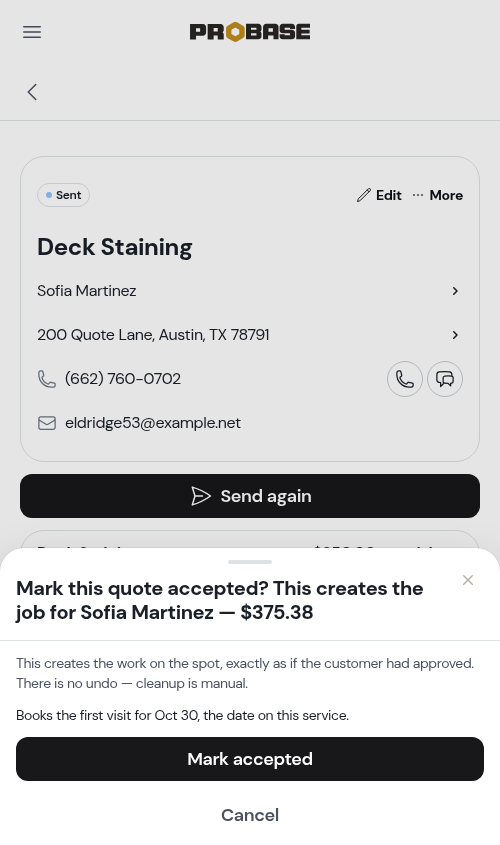This screenshot has width=500, height=845.
Task: Expand the address row chevron
Action: tap(455, 335)
